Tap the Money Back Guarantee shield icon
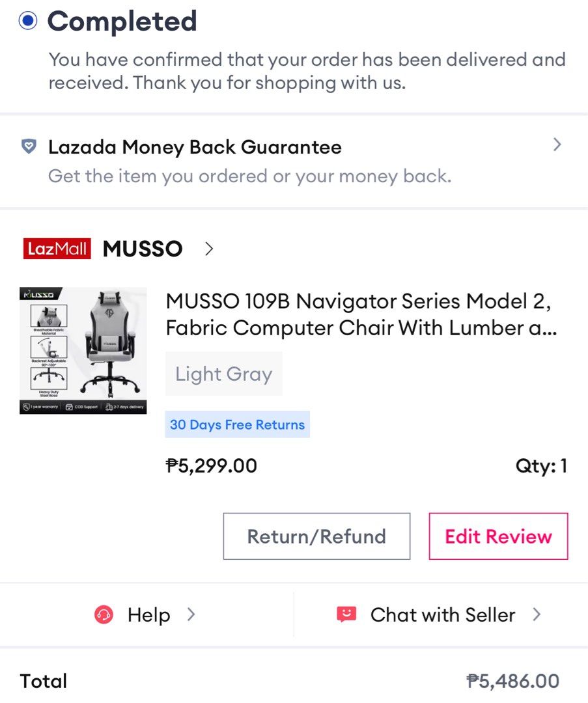 [29, 146]
